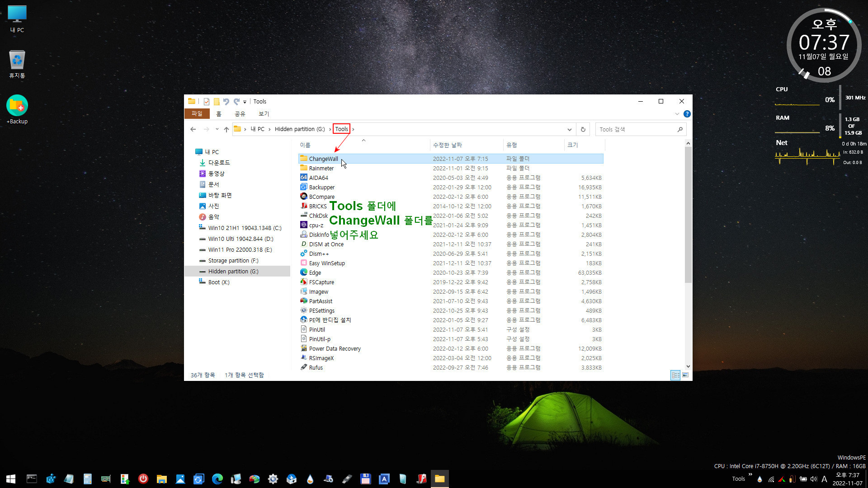Expand the chevron after Hidden partition (G:) breadcrumb
Screen dimensions: 868x488
tap(330, 129)
